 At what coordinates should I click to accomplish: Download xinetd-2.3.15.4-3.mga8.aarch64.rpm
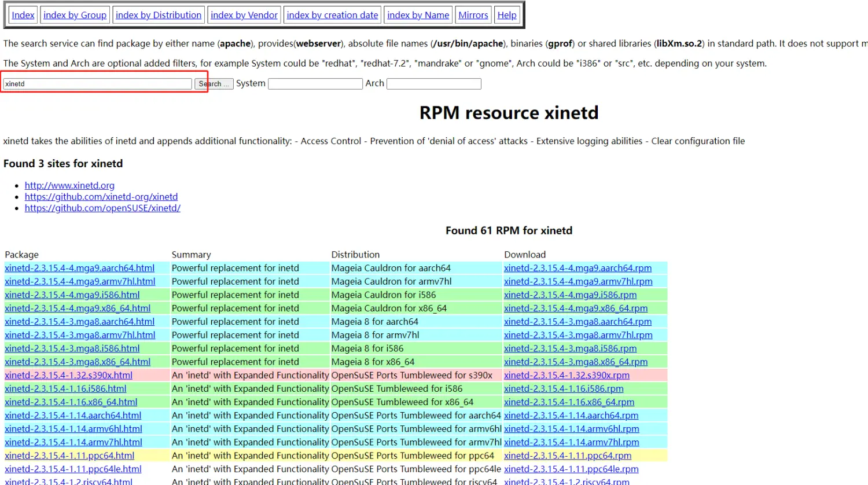578,322
